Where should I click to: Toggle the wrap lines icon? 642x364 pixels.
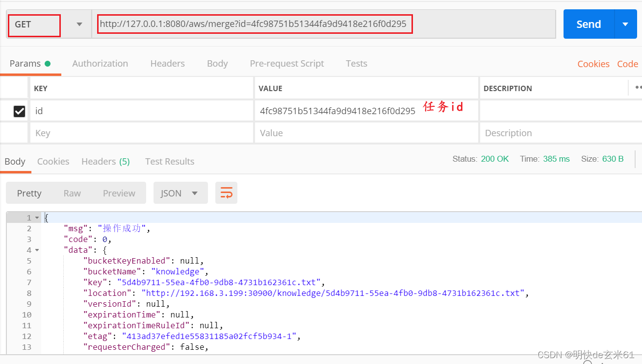(x=226, y=193)
